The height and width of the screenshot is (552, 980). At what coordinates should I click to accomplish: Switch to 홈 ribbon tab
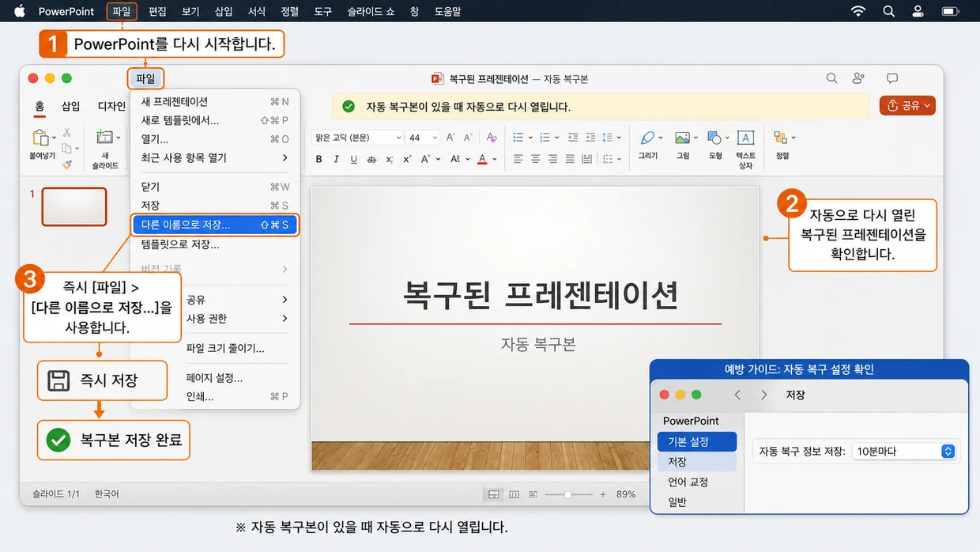40,106
